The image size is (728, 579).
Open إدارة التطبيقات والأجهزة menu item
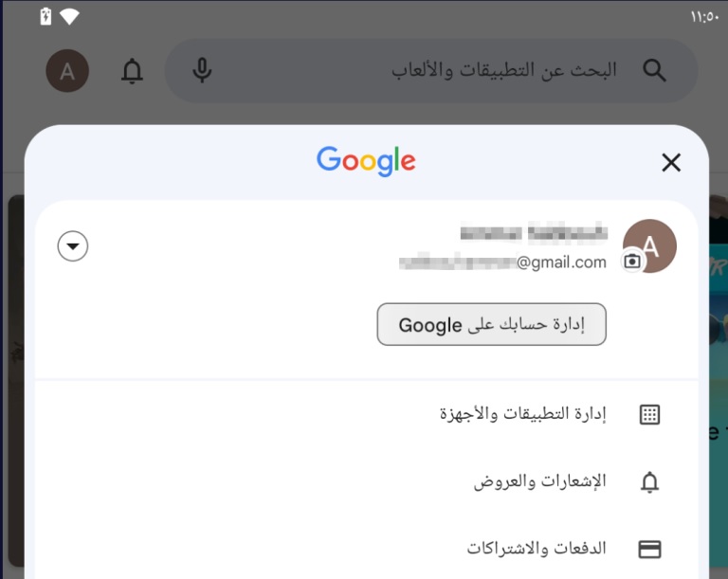coord(522,414)
